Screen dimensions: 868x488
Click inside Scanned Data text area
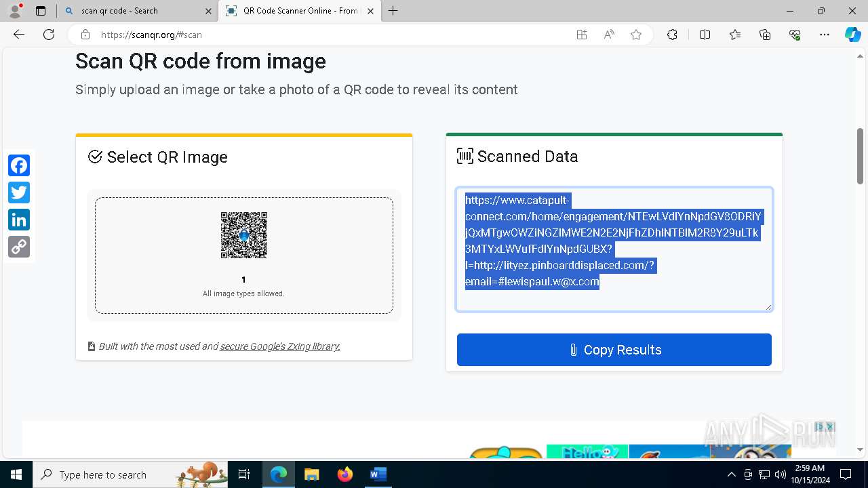[x=614, y=249]
